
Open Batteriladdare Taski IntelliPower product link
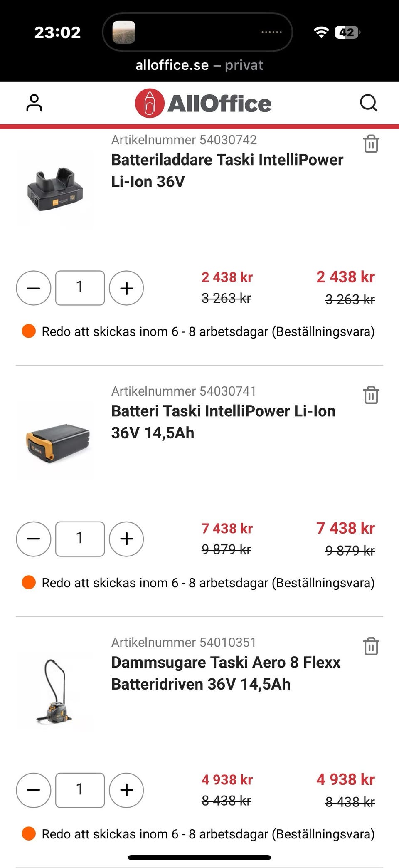click(x=227, y=171)
